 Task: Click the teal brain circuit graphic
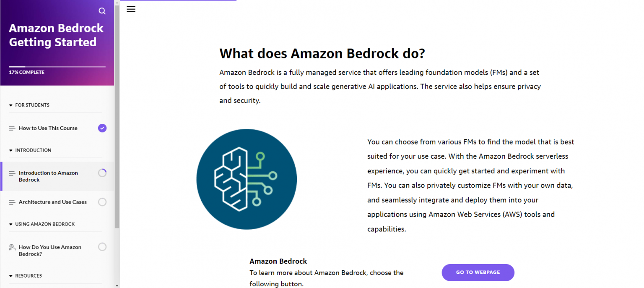click(246, 179)
